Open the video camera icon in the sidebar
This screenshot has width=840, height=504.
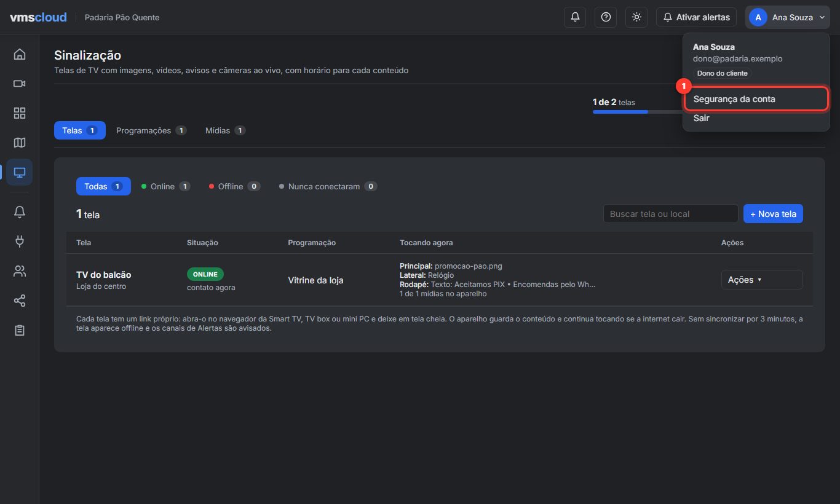[x=20, y=84]
